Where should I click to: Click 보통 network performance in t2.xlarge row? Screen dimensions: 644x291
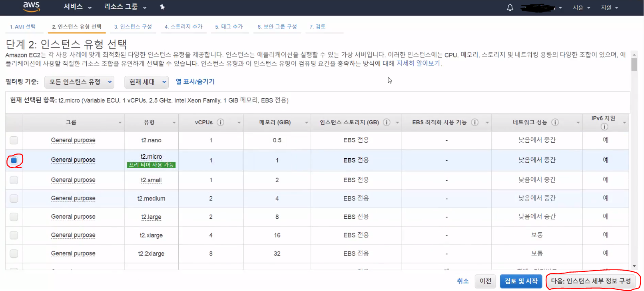click(x=537, y=235)
